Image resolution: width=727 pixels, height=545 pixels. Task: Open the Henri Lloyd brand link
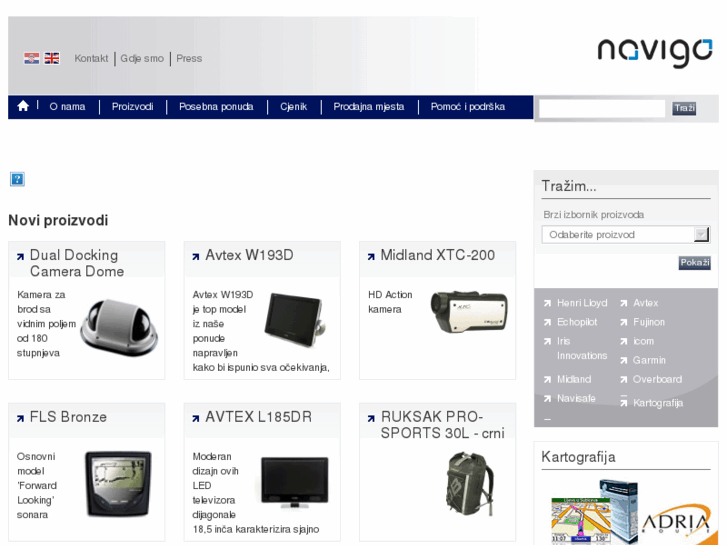click(582, 303)
